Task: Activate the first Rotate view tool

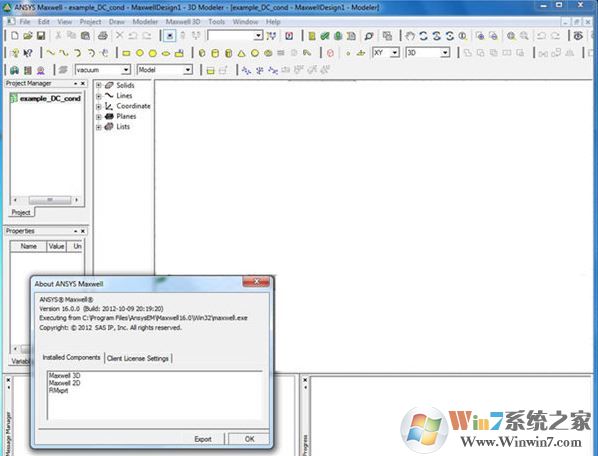Action: pos(423,36)
